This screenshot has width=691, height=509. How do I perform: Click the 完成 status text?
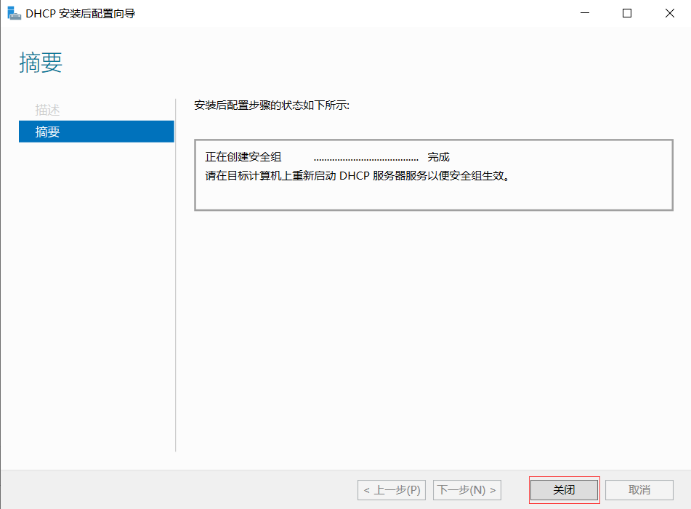pos(438,157)
